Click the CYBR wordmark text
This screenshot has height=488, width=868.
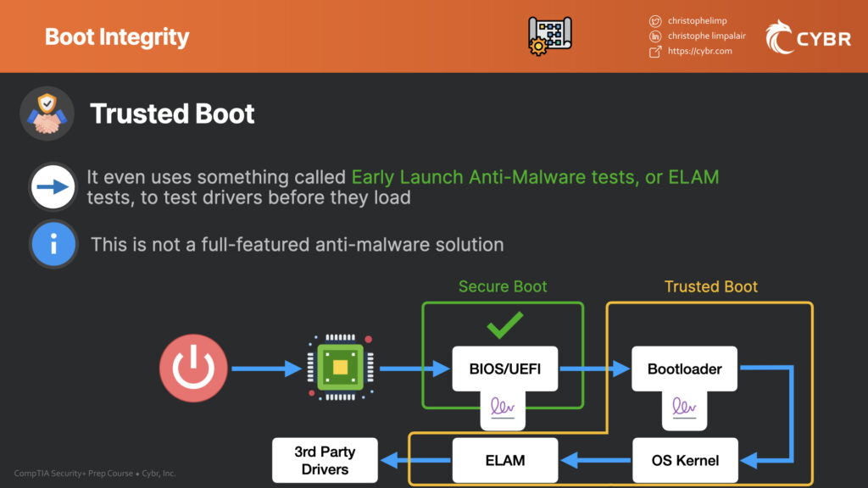point(824,39)
